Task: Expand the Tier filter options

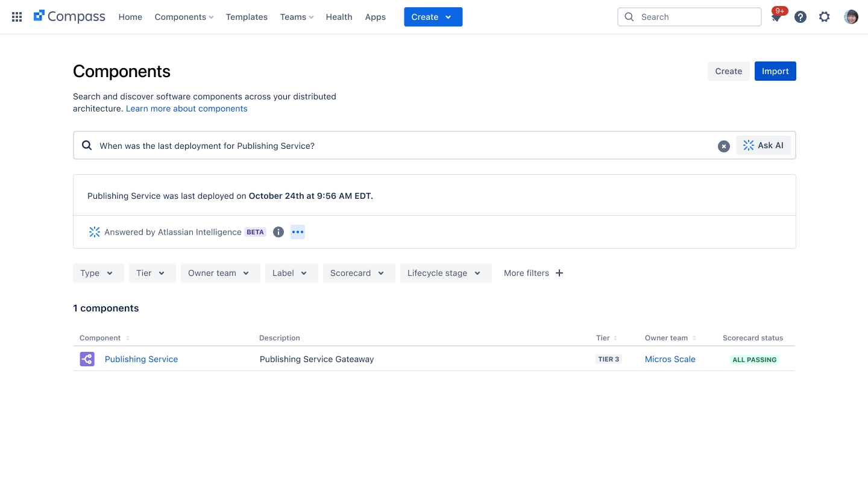Action: (152, 272)
